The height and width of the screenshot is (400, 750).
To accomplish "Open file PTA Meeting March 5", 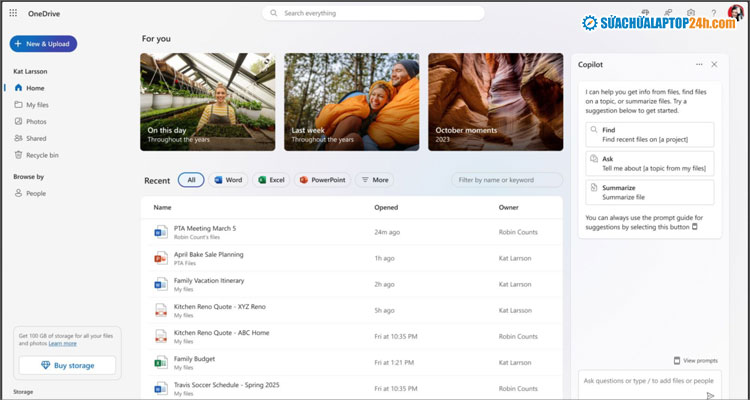I will pos(205,228).
